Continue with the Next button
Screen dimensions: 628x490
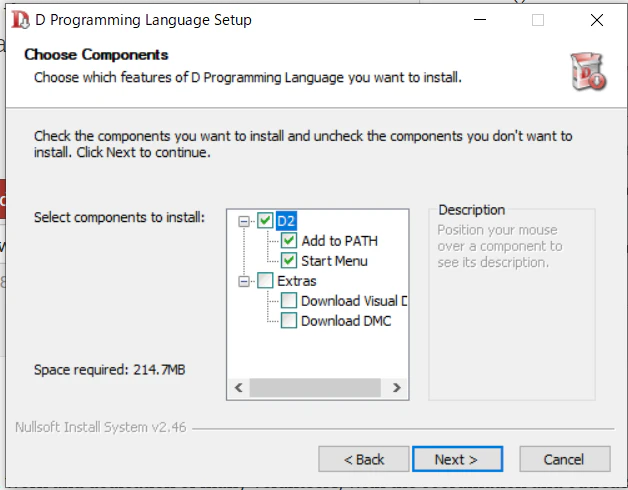(457, 459)
